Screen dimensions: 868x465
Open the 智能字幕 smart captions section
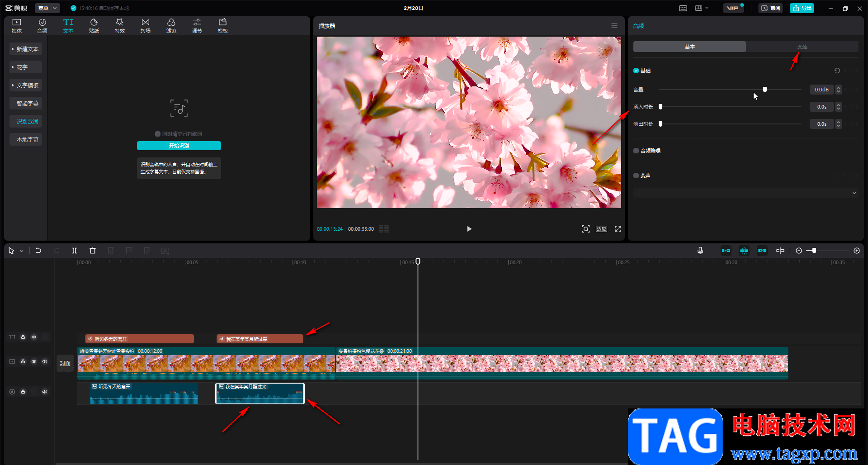26,103
